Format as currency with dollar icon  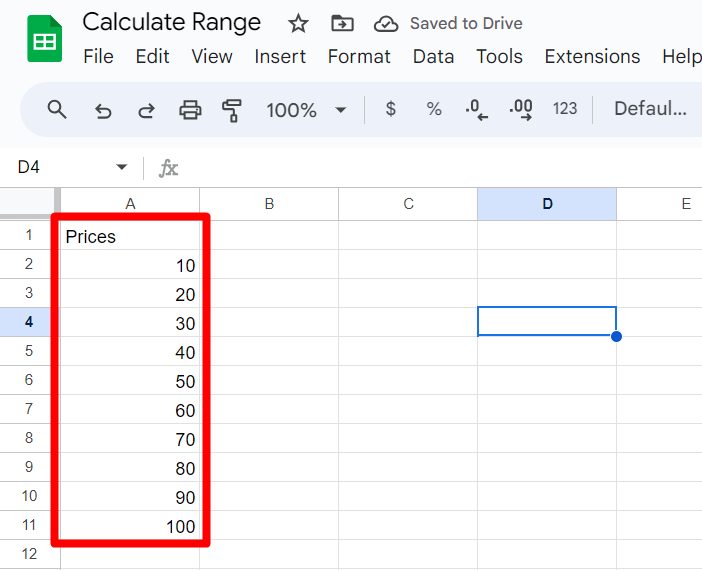(390, 109)
